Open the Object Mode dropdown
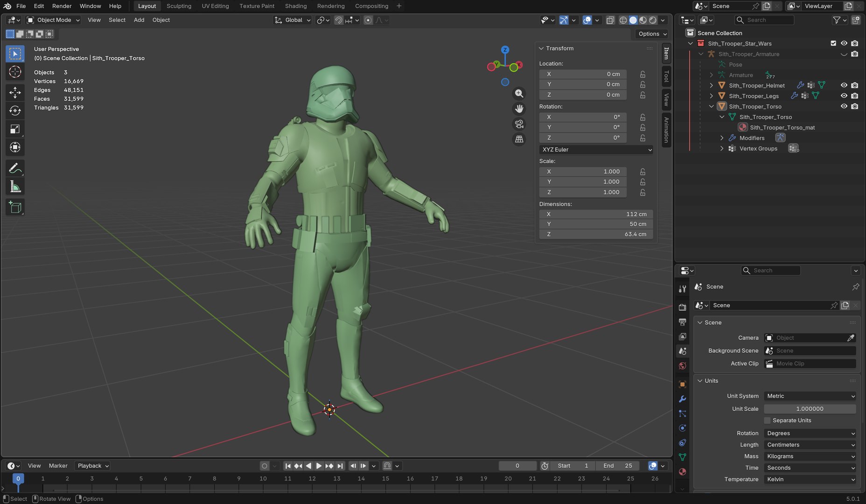Viewport: 866px width, 504px height. tap(53, 20)
